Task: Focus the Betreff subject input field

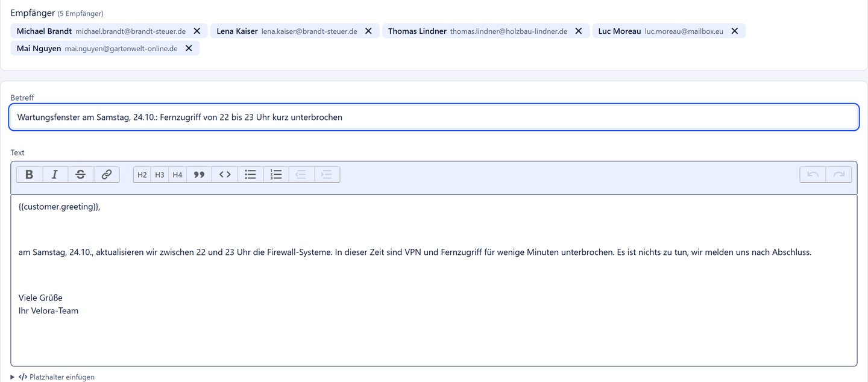Action: click(x=434, y=117)
